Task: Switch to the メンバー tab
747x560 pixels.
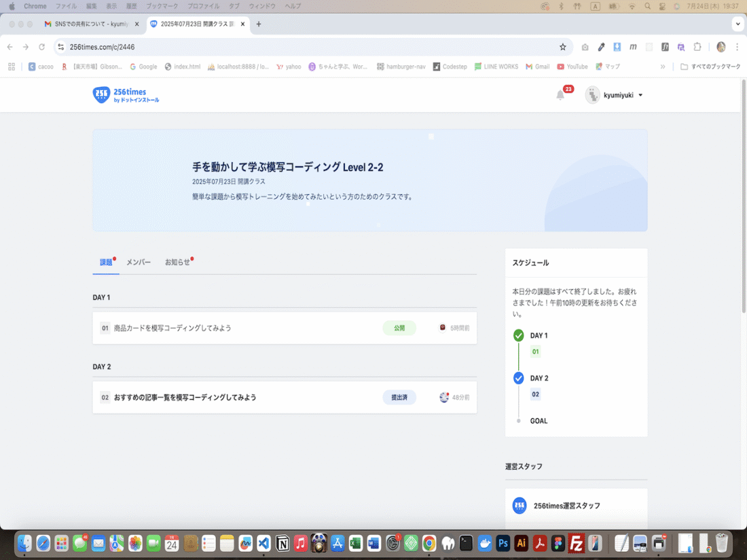Action: click(139, 262)
